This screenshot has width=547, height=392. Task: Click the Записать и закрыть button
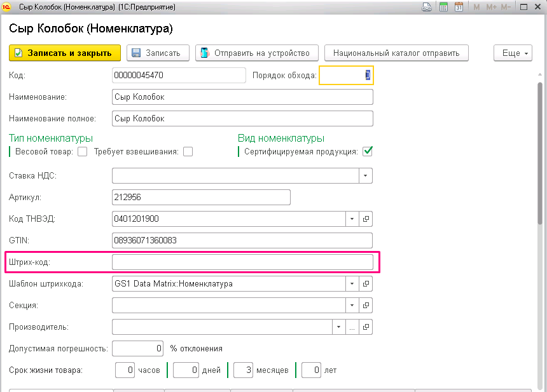tap(65, 53)
